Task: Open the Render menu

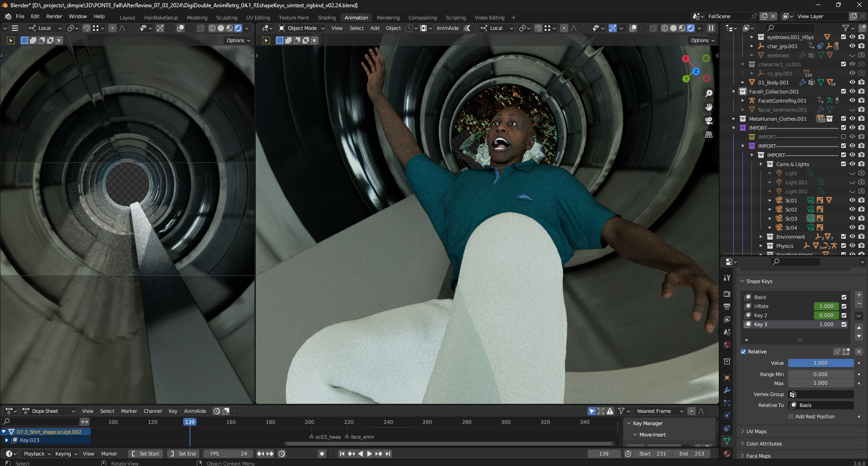Action: click(x=54, y=16)
